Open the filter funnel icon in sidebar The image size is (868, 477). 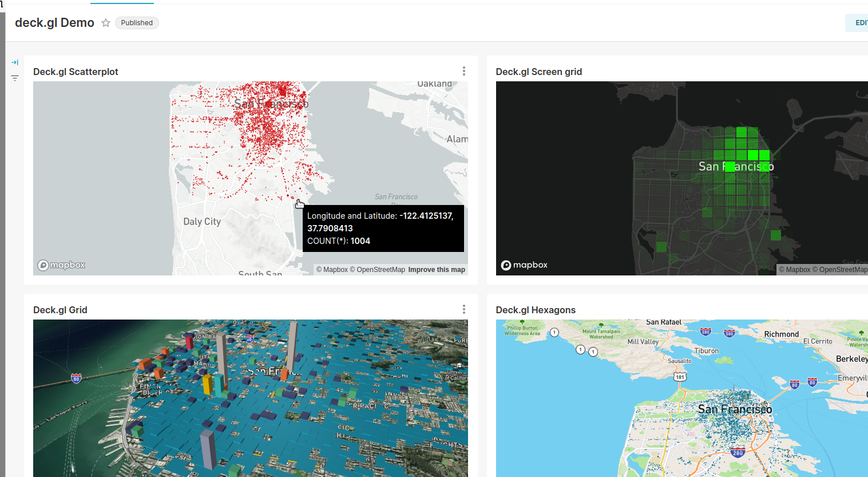tap(15, 78)
